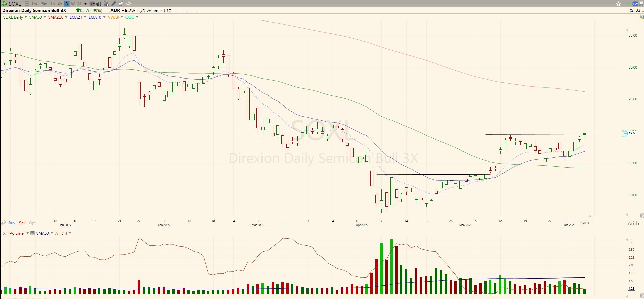Screen dimensions: 644x299
Task: Click the trade arrows icon left of Buy
Action: pos(4,223)
